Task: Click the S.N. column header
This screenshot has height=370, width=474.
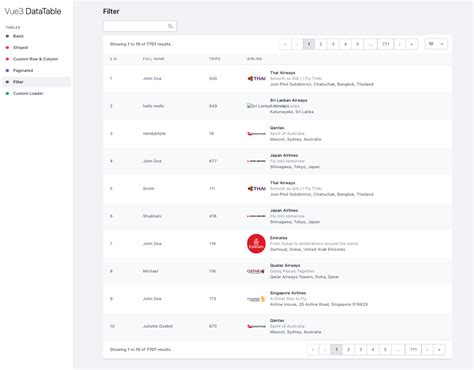Action: [113, 59]
